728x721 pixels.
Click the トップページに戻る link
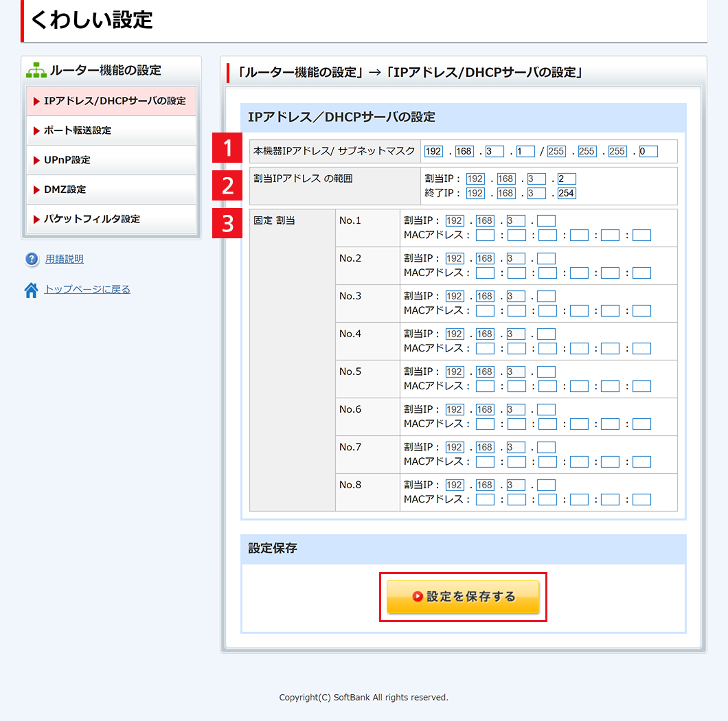click(x=87, y=289)
